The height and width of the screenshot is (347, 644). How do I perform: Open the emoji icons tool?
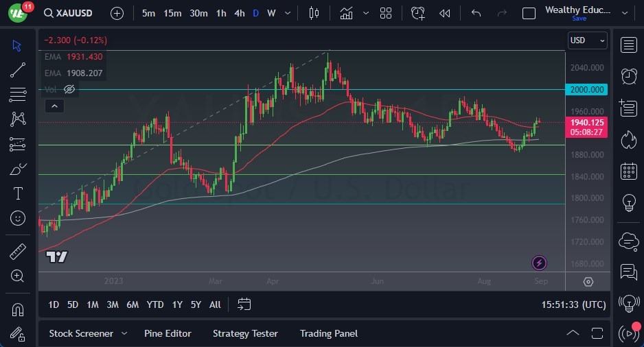coord(18,218)
